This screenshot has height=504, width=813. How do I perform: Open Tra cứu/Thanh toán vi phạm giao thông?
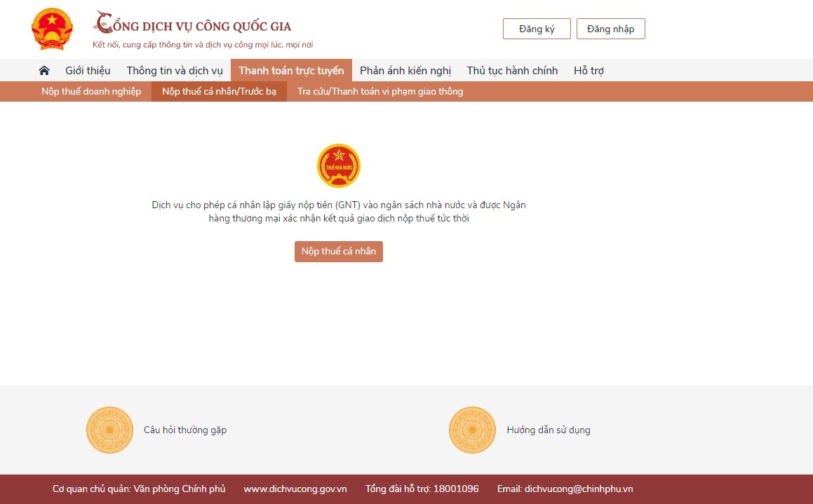click(x=379, y=92)
